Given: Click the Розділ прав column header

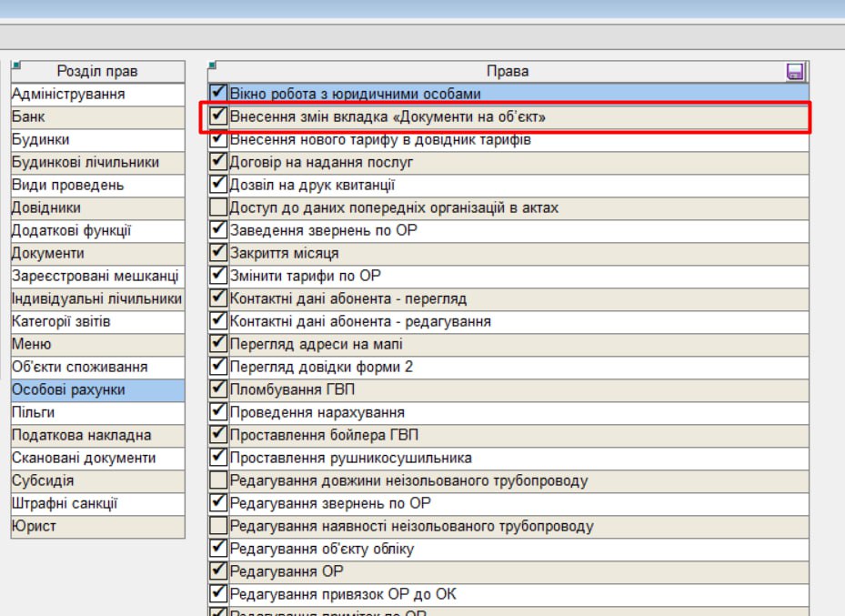Looking at the screenshot, I should pos(97,72).
